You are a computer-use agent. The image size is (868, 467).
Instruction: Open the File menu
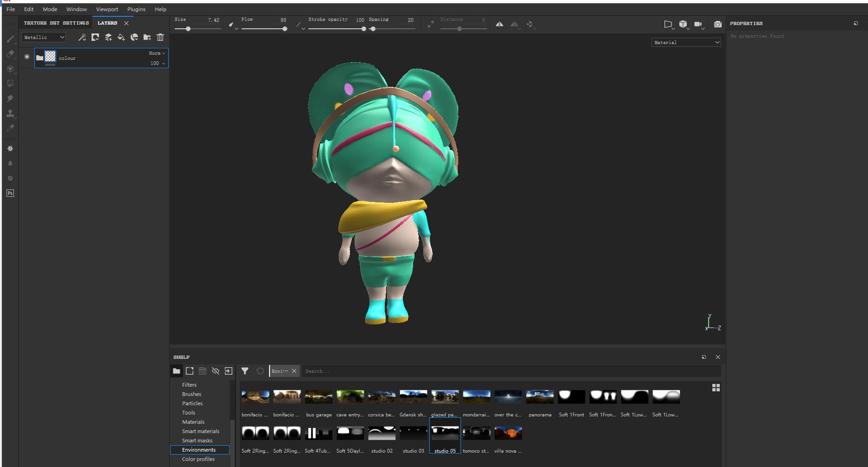[11, 9]
